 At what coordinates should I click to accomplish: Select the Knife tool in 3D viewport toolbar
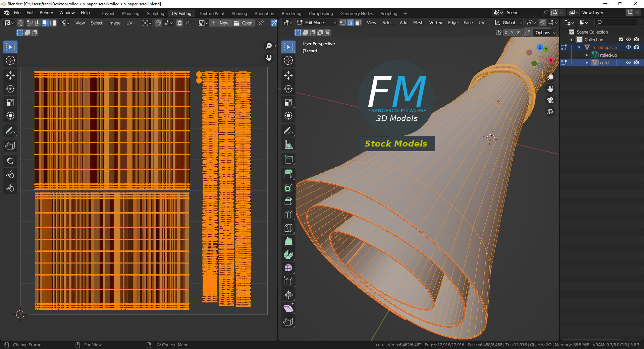coord(288,228)
